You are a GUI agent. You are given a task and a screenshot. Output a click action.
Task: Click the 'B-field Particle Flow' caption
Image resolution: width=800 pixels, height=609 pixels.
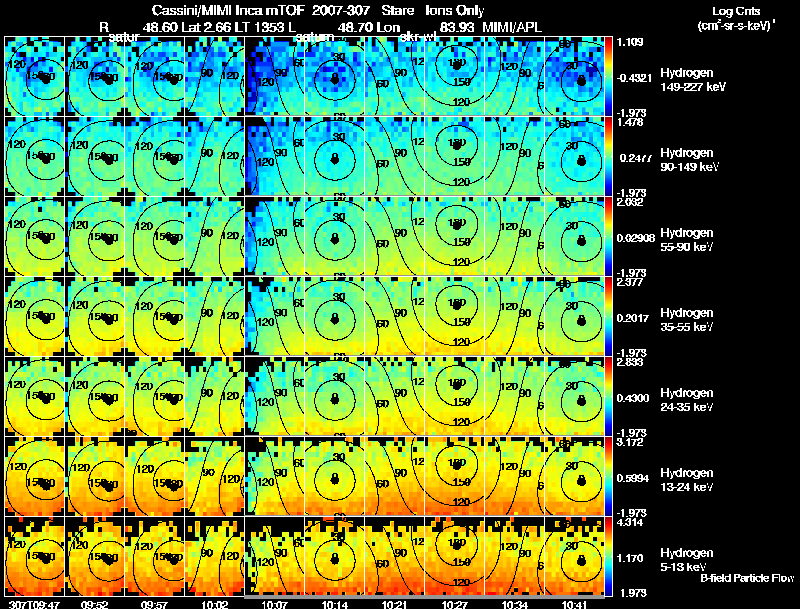coord(747,578)
